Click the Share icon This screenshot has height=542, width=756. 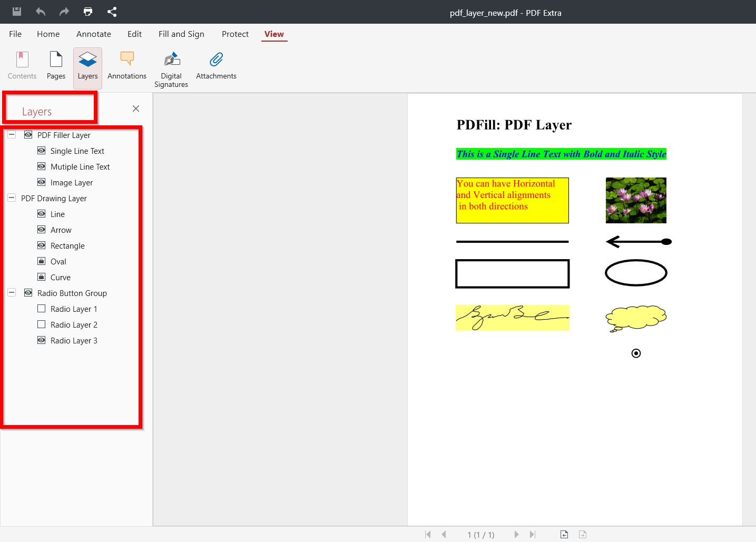pos(112,11)
